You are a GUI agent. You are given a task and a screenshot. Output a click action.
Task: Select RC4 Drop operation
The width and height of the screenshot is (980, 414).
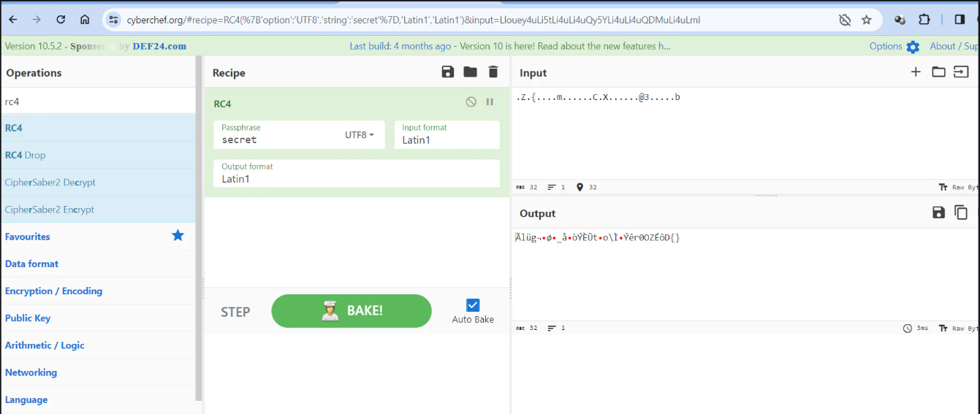(26, 155)
